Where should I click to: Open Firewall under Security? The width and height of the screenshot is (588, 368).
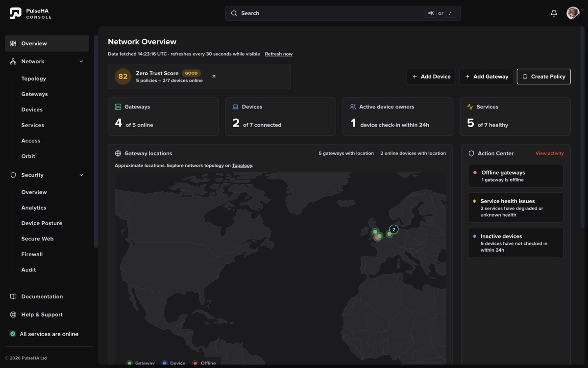[32, 254]
